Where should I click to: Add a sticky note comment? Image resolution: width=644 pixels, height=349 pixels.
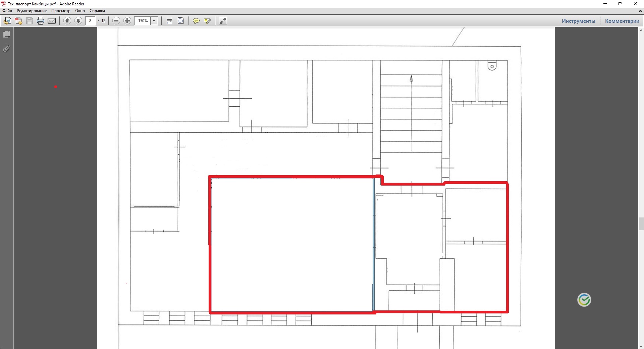pyautogui.click(x=196, y=21)
